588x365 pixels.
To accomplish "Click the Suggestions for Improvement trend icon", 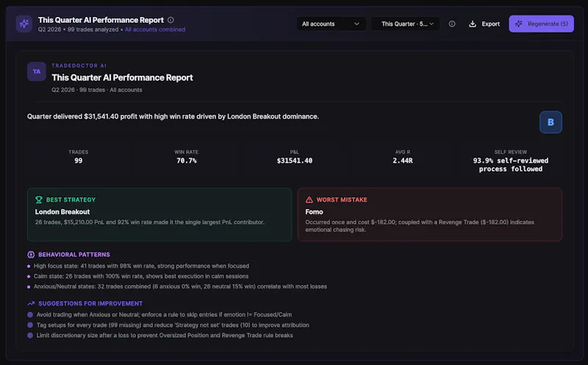I will click(31, 303).
